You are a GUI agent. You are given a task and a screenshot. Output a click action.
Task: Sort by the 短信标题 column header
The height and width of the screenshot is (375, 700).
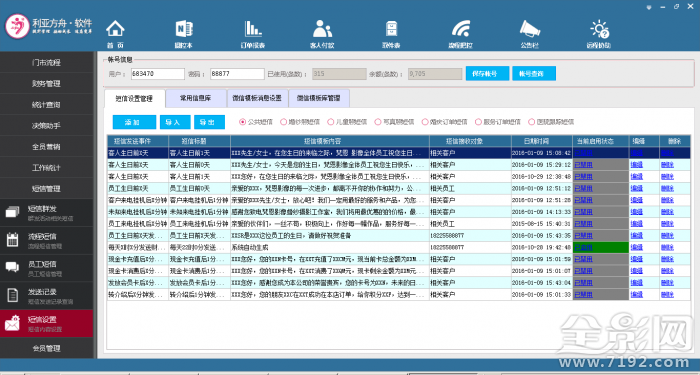[x=200, y=141]
